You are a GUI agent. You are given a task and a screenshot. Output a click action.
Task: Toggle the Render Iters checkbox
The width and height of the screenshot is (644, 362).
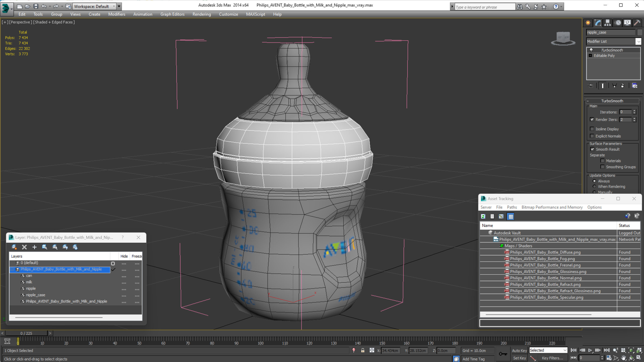point(592,119)
